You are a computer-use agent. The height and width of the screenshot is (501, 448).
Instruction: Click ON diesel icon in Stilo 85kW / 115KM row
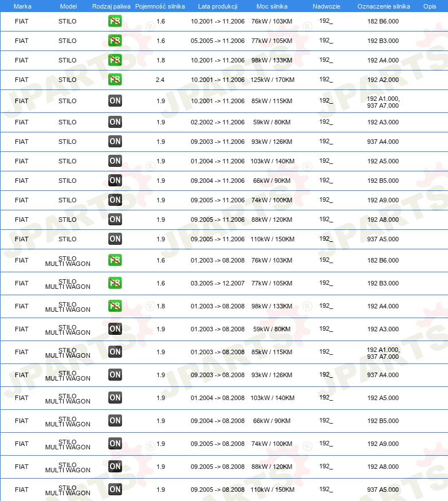115,101
